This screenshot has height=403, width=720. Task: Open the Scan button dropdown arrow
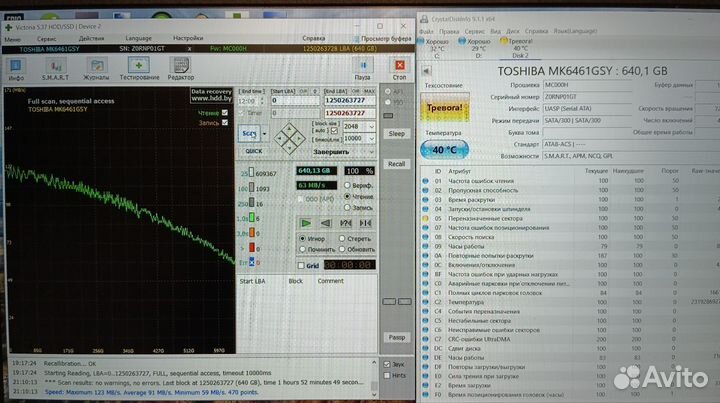click(x=264, y=134)
